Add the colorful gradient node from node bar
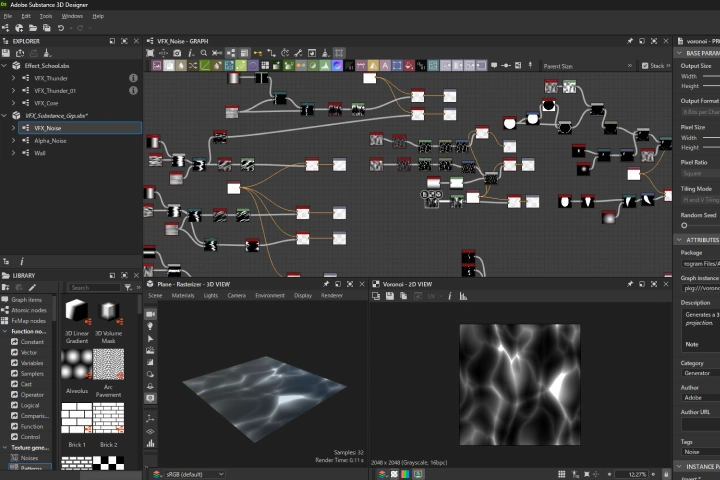Viewport: 720px width, 480px height. (x=337, y=66)
